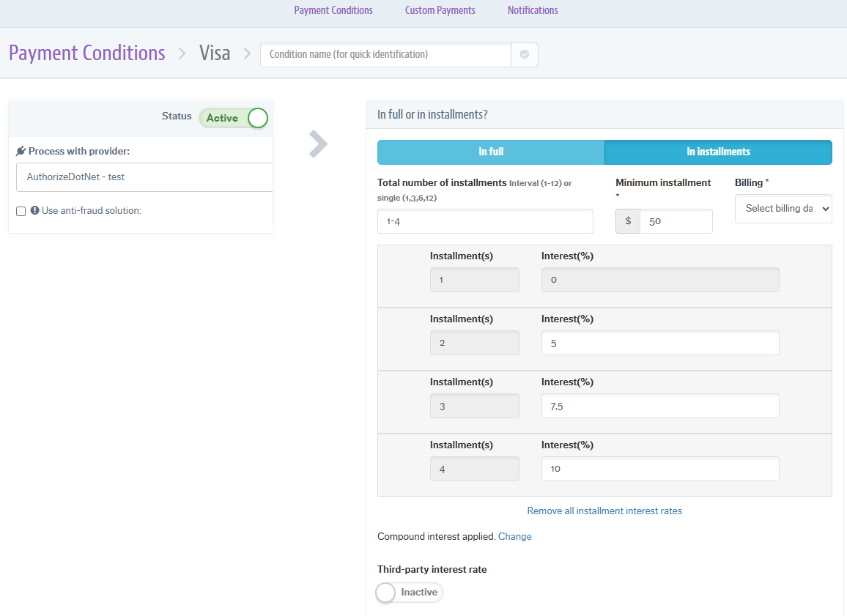Select the In full payment option
This screenshot has height=616, width=847.
click(x=491, y=152)
